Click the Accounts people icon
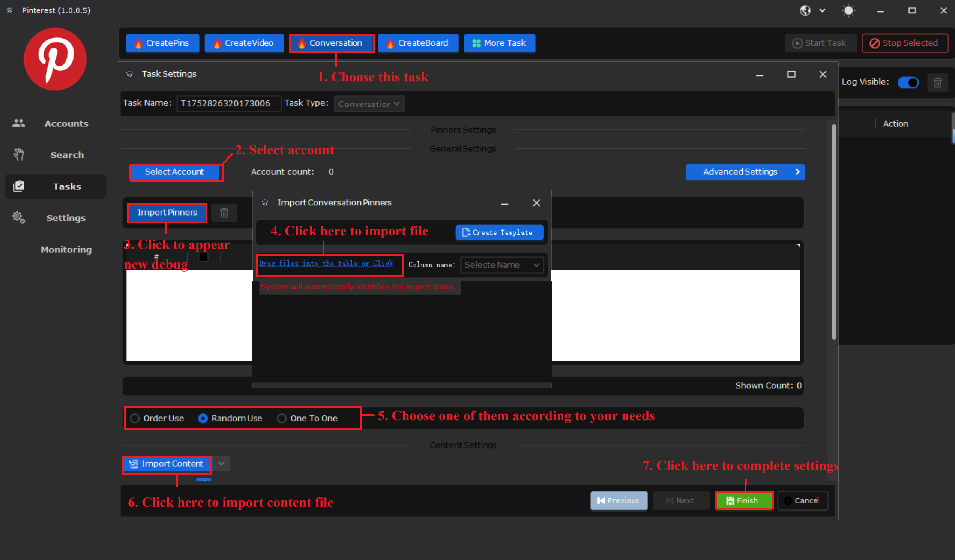Viewport: 955px width, 560px height. pyautogui.click(x=19, y=123)
